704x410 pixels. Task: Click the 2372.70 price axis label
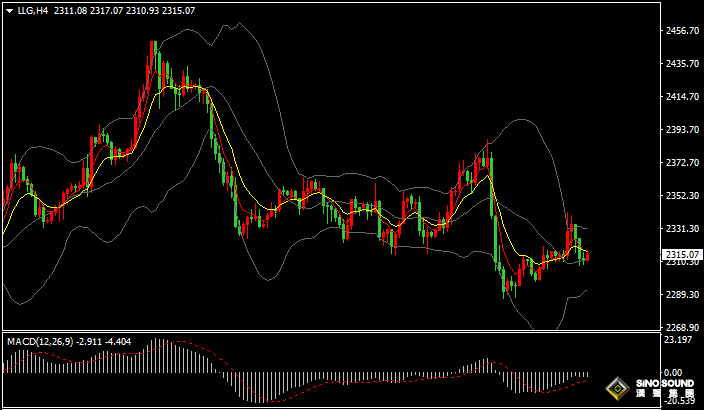pyautogui.click(x=681, y=163)
